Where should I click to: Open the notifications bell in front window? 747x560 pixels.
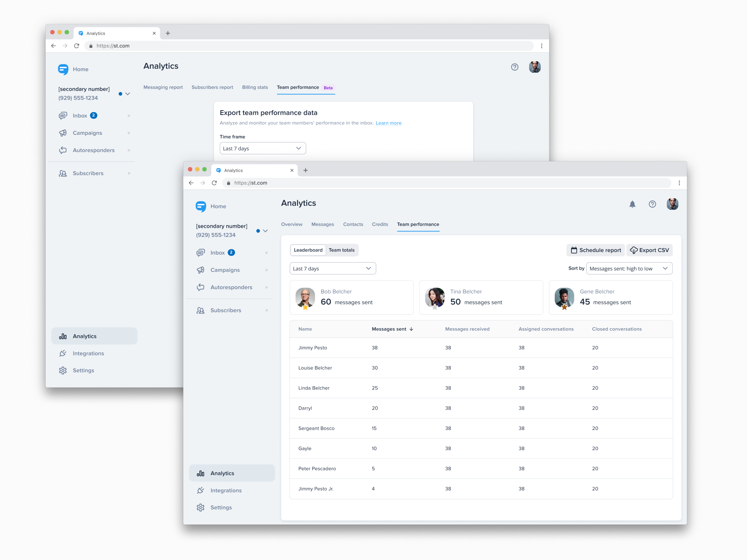(x=632, y=204)
